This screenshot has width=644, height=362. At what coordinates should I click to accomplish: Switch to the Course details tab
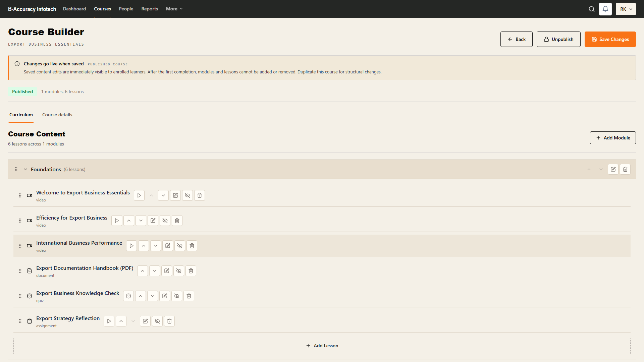(x=57, y=115)
